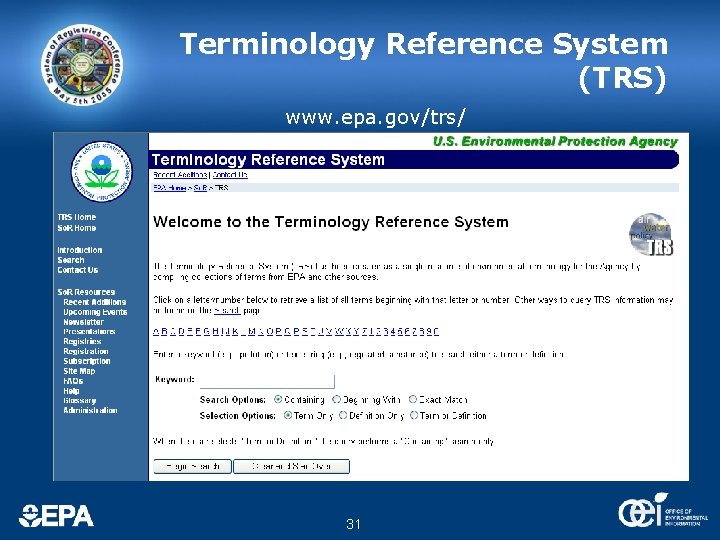Click the EPA seal logo in sidebar

tap(101, 171)
